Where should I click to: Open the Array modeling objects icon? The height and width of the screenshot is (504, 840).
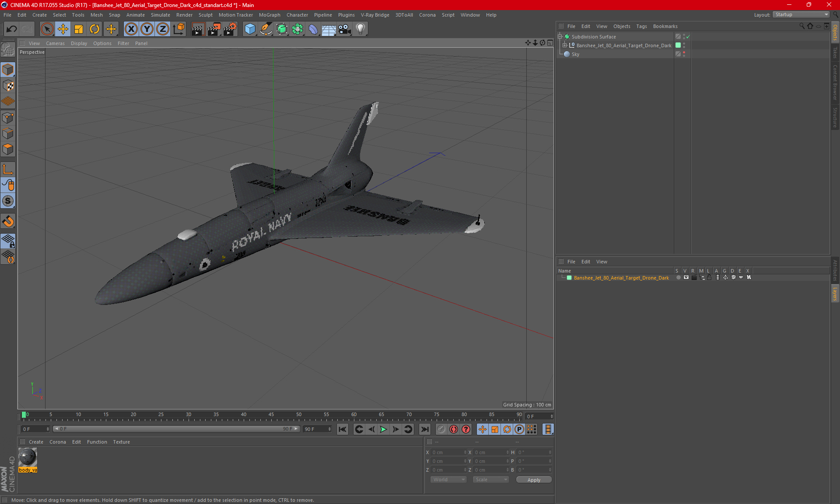pyautogui.click(x=297, y=29)
